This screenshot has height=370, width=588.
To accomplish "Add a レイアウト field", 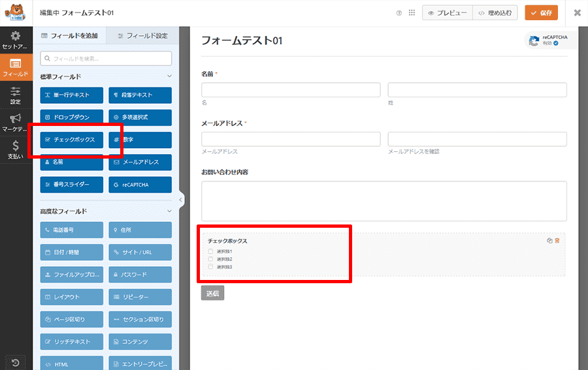I will (x=72, y=297).
